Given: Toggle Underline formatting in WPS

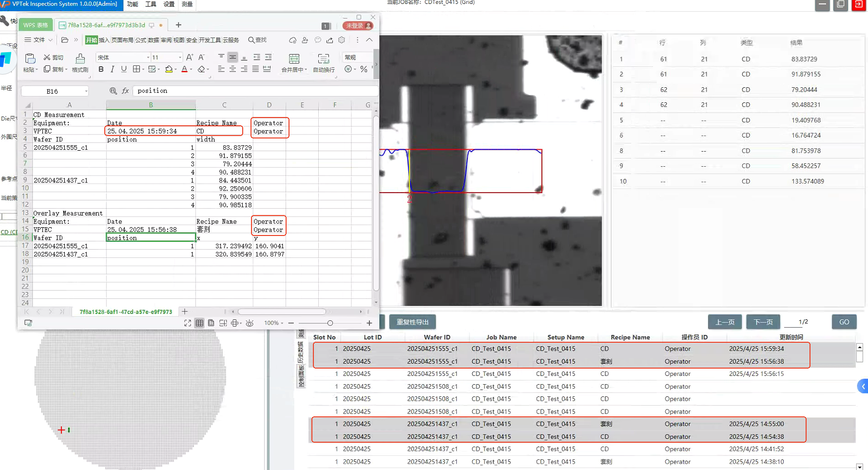Looking at the screenshot, I should 124,69.
